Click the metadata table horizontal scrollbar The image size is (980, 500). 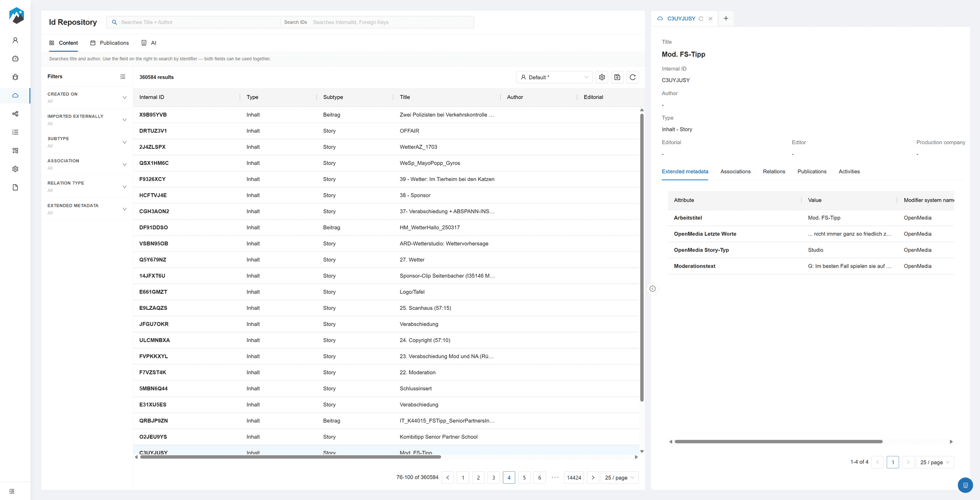coord(779,442)
